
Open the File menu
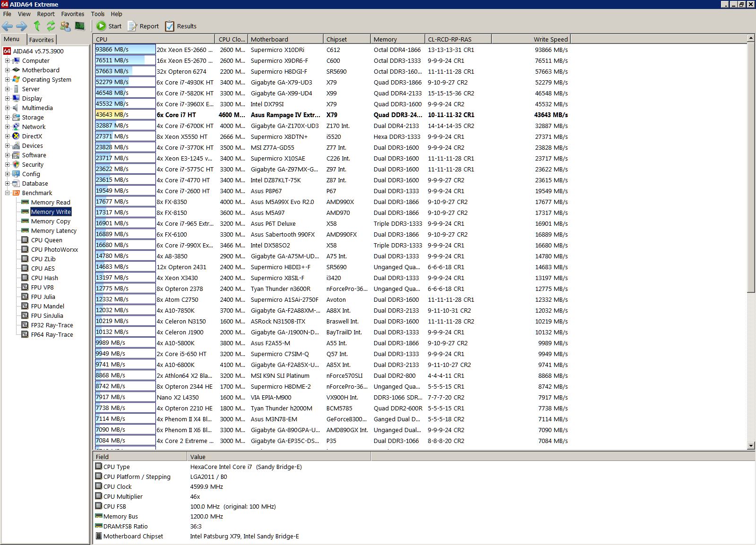tap(7, 14)
